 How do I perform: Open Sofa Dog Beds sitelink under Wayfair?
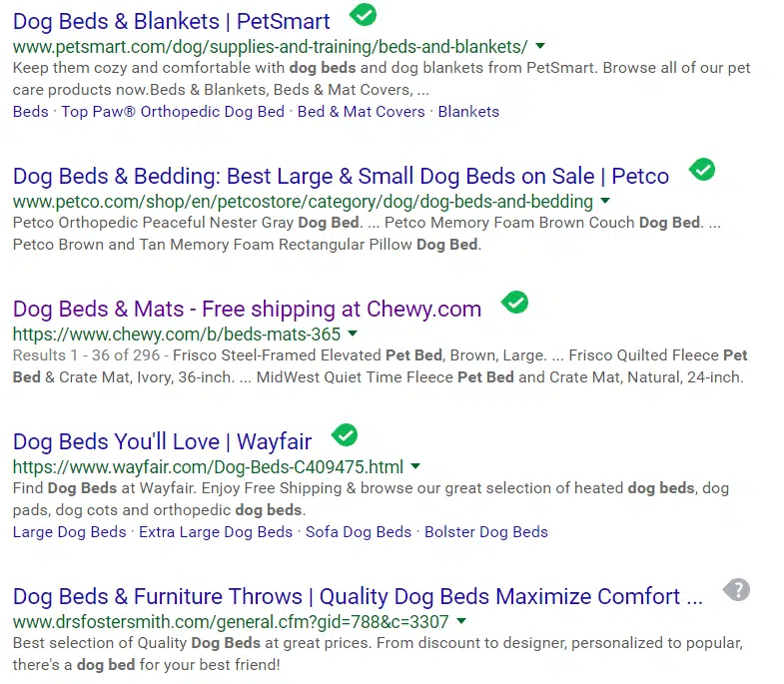click(359, 532)
